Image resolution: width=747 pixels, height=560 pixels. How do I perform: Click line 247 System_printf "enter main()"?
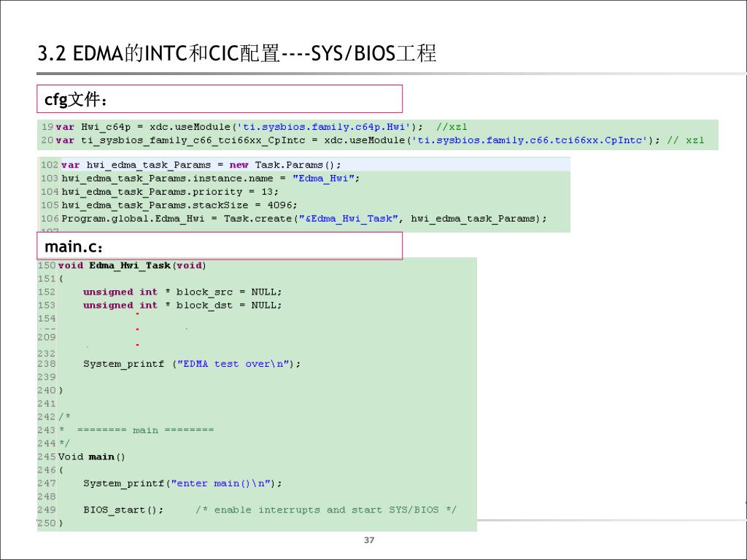pyautogui.click(x=182, y=483)
